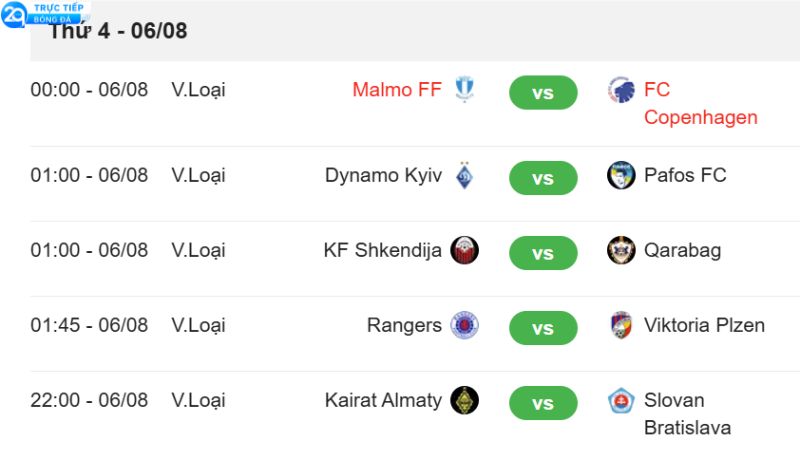Click the FC Copenhagen club crest icon
Image resolution: width=800 pixels, height=450 pixels.
[x=621, y=90]
